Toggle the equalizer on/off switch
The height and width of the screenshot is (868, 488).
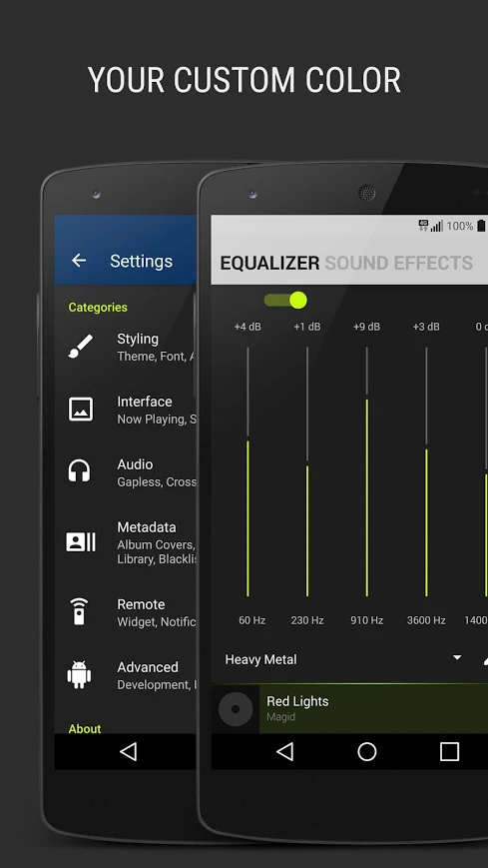285,300
